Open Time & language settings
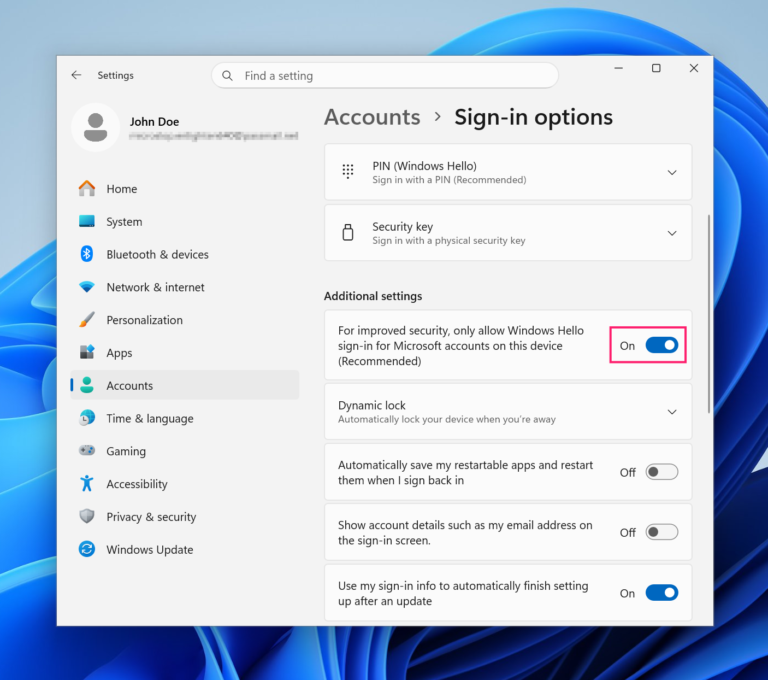The image size is (768, 680). 185,418
